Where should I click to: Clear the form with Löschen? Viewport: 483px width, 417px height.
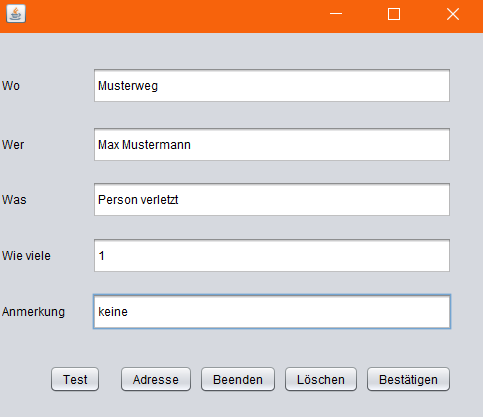click(x=321, y=379)
